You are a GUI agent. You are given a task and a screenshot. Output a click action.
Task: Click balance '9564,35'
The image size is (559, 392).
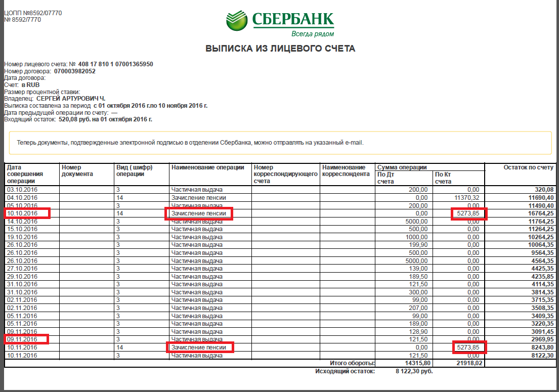tap(542, 253)
